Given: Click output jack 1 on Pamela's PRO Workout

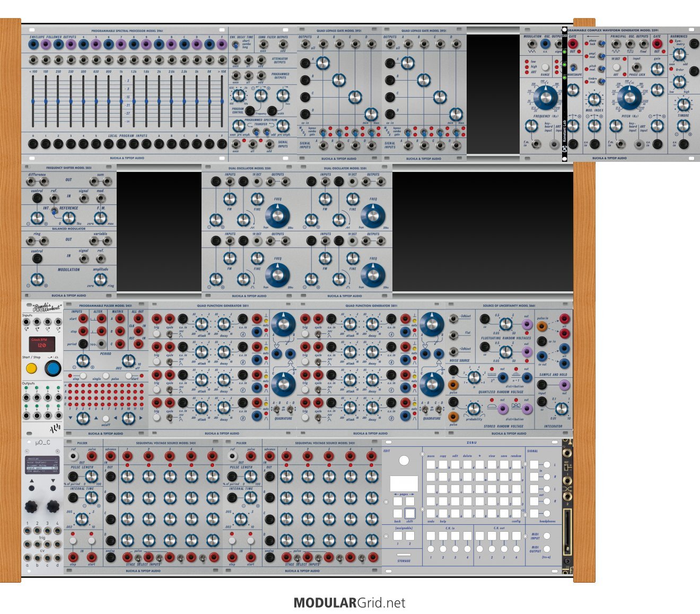Looking at the screenshot, I should tap(27, 397).
